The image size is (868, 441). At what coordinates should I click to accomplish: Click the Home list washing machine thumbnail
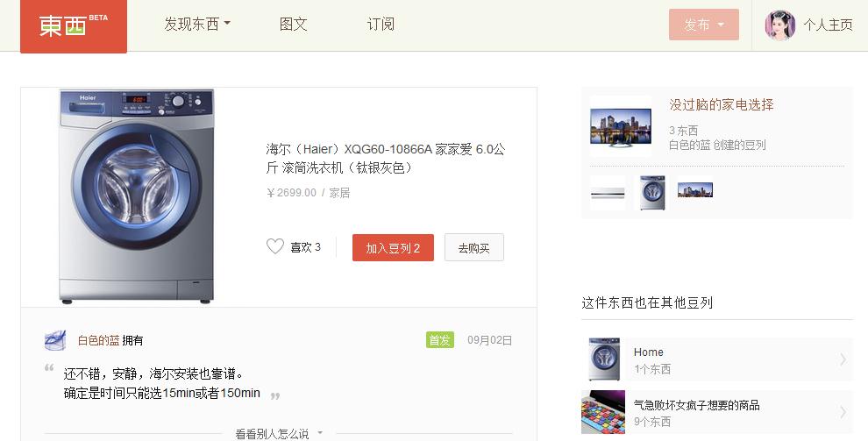click(604, 359)
